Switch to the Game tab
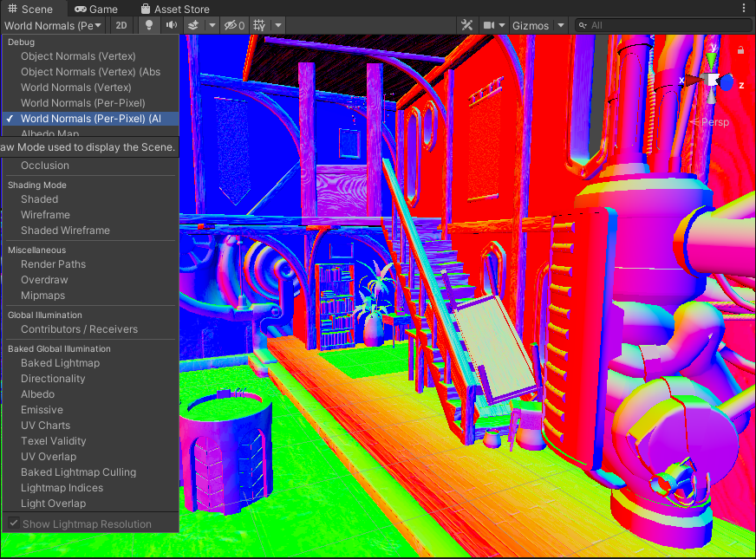Viewport: 756px width, 559px height. [x=97, y=8]
